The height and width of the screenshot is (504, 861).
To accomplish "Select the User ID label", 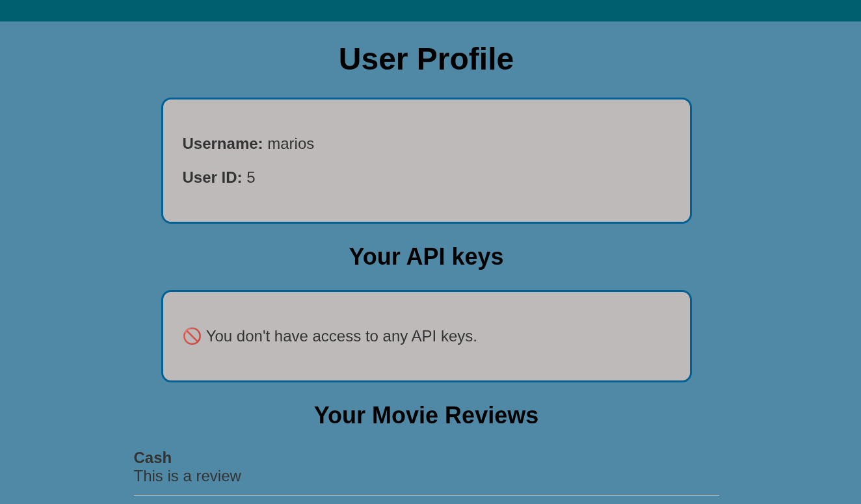I will click(x=212, y=178).
